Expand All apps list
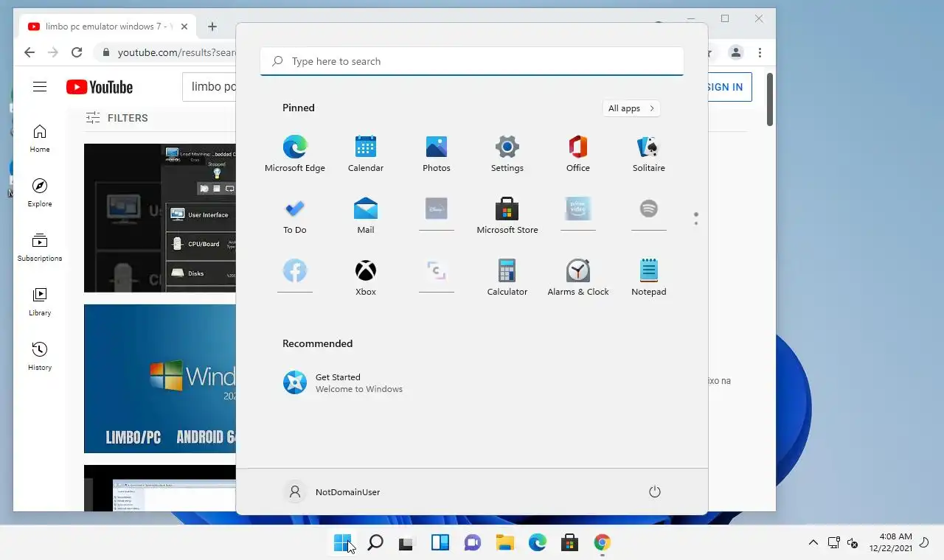The image size is (944, 560). point(631,108)
